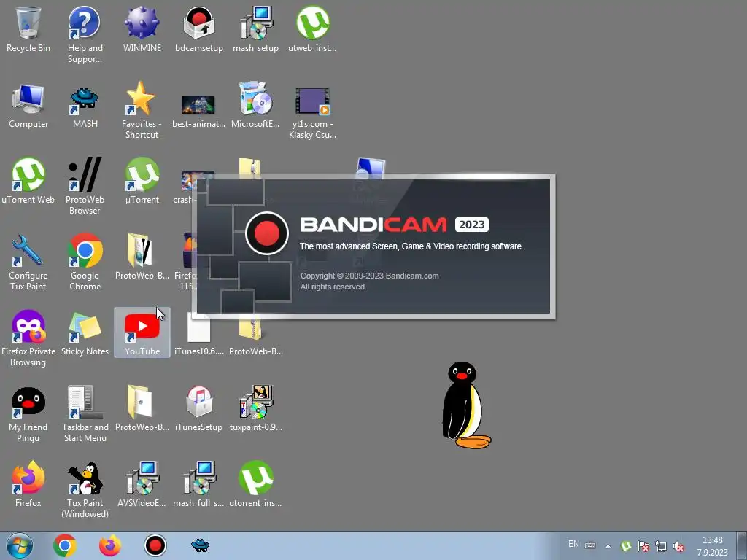747x560 pixels.
Task: Select the ProtoWeb-B... folder beside Google Chrome
Action: click(142, 256)
